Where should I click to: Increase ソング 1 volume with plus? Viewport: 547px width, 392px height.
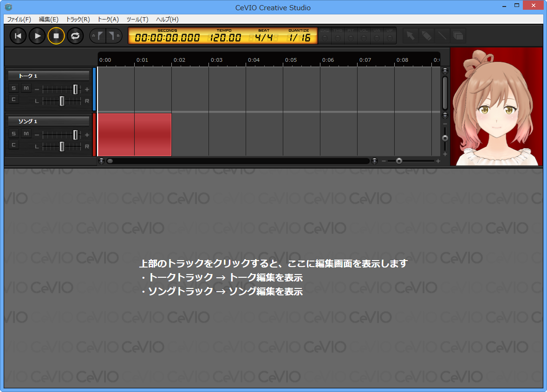tap(87, 135)
